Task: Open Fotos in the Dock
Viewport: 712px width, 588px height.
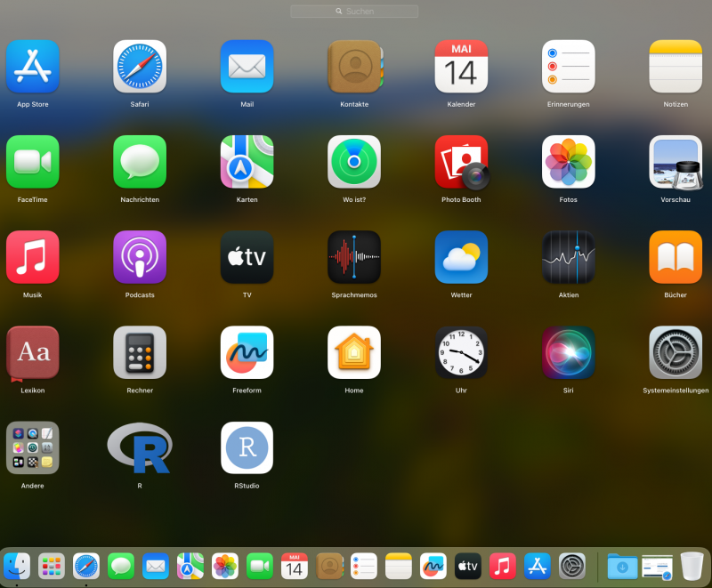Action: click(225, 567)
